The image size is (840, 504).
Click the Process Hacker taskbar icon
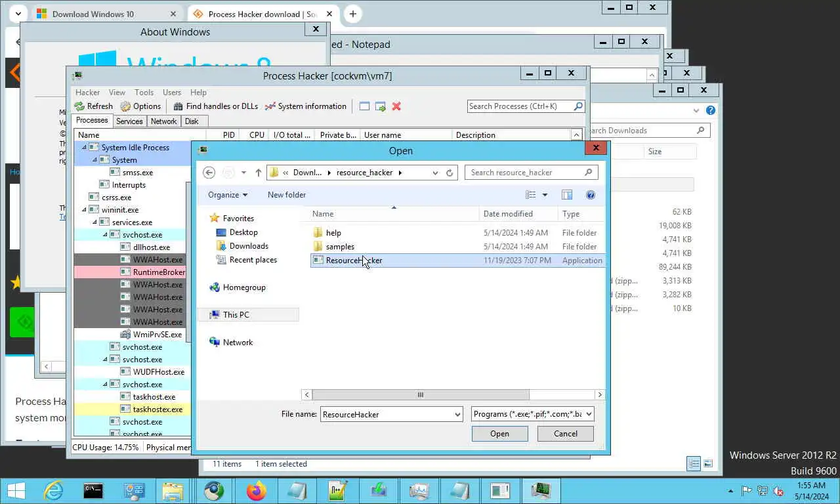tap(541, 491)
